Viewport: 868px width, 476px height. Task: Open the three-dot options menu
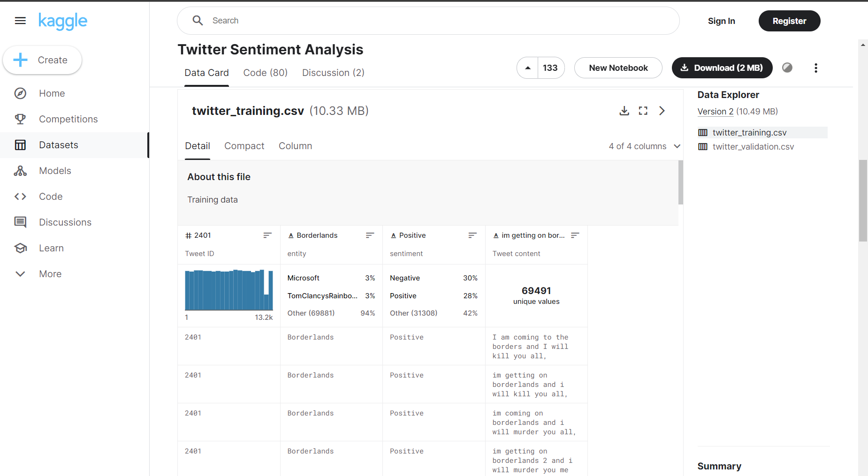point(816,68)
